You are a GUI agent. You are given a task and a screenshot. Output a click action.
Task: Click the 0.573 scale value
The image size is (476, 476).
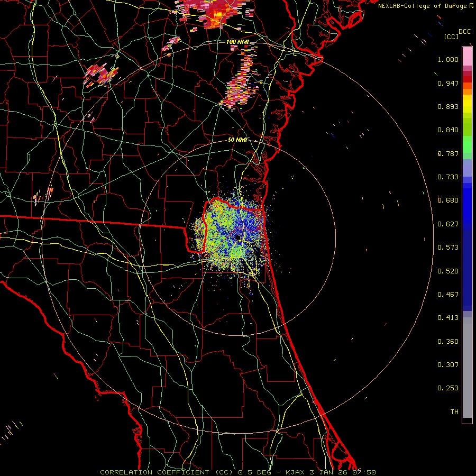(x=448, y=248)
